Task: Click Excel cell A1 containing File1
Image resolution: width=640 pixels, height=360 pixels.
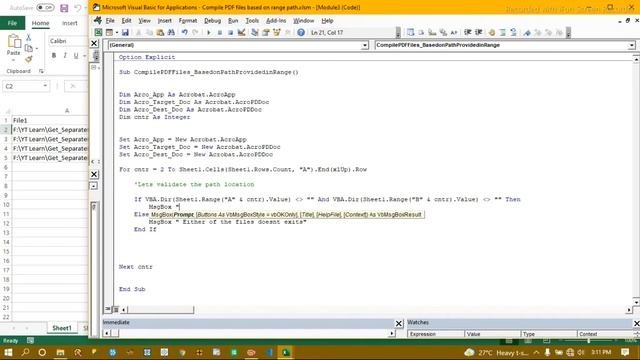Action: 50,120
